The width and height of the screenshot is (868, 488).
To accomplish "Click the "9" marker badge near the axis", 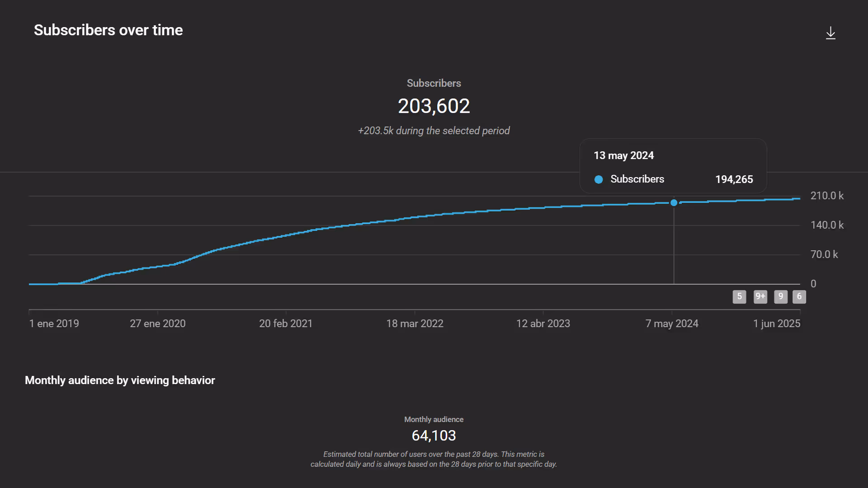I will [x=781, y=297].
